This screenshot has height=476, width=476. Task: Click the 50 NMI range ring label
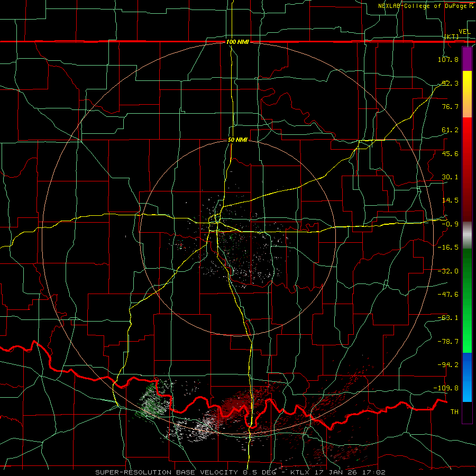(x=237, y=140)
